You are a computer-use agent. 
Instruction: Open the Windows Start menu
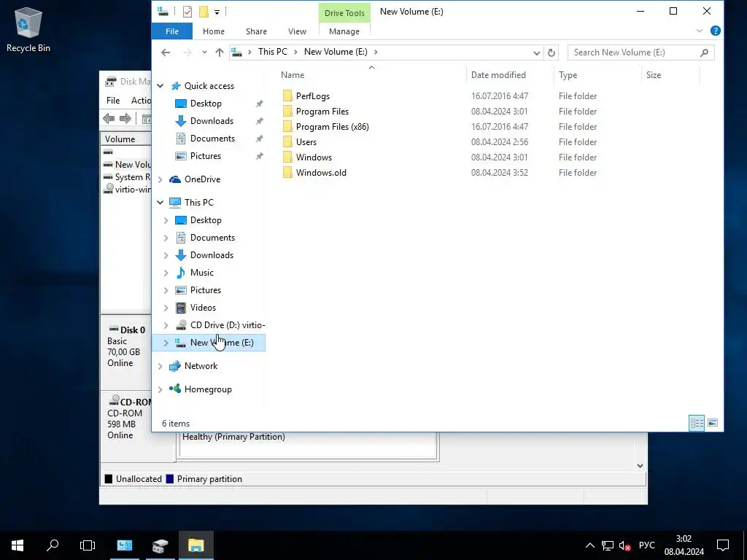(x=18, y=545)
